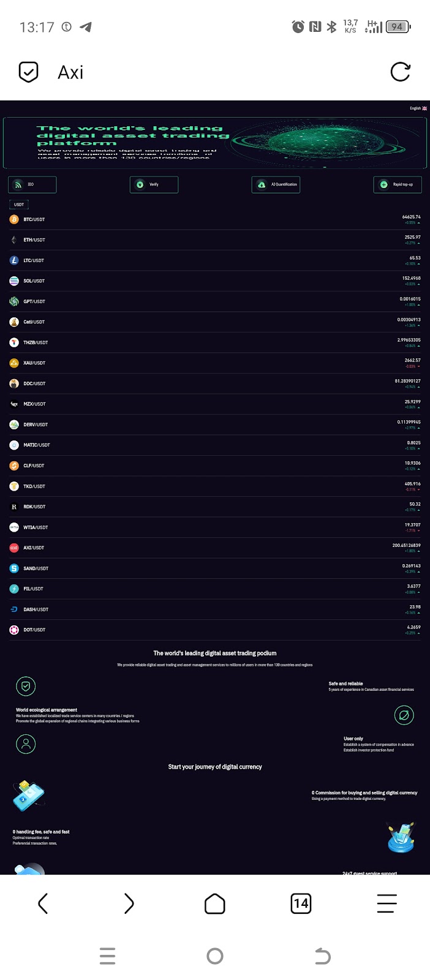
Task: Open the IEO shortcut
Action: click(32, 184)
